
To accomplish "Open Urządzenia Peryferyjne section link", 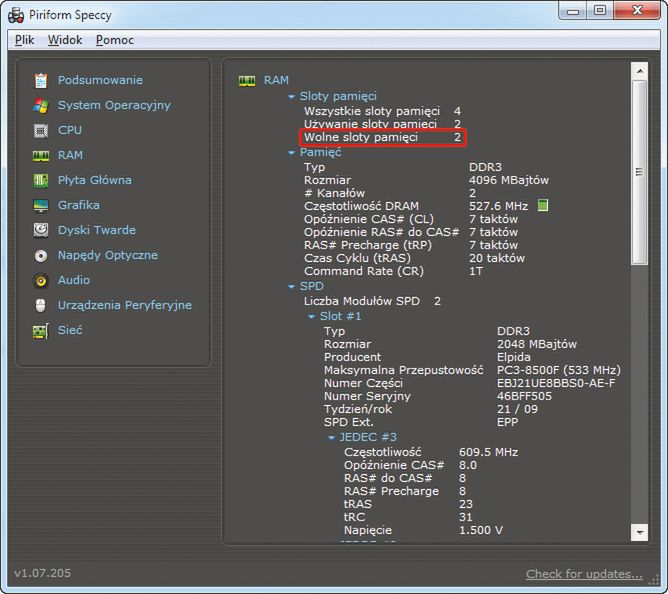I will (x=125, y=305).
